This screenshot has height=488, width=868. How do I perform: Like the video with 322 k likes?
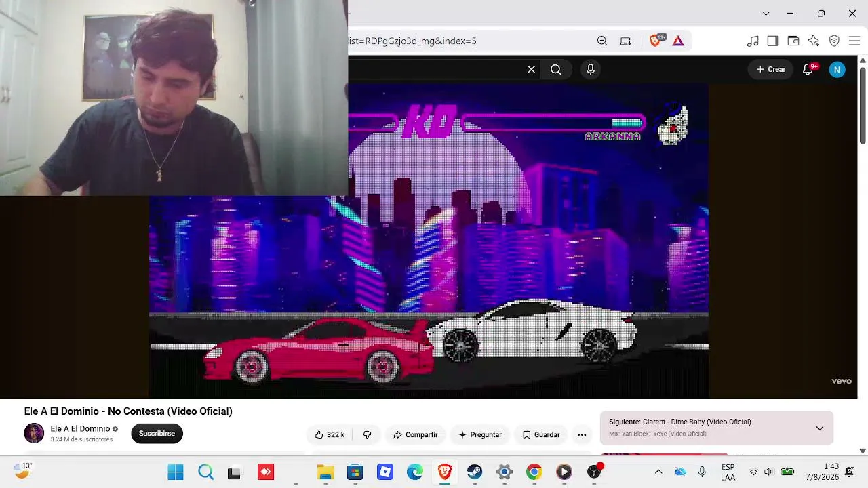[330, 434]
